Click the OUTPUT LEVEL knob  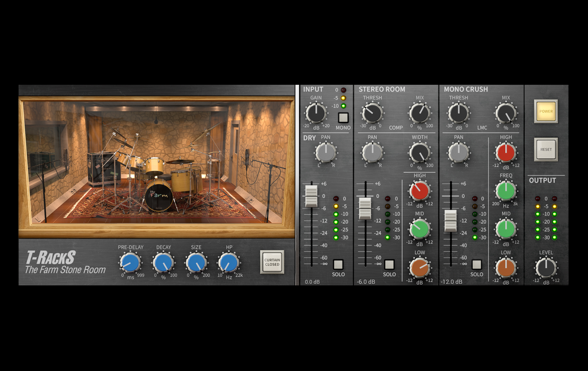tap(546, 268)
